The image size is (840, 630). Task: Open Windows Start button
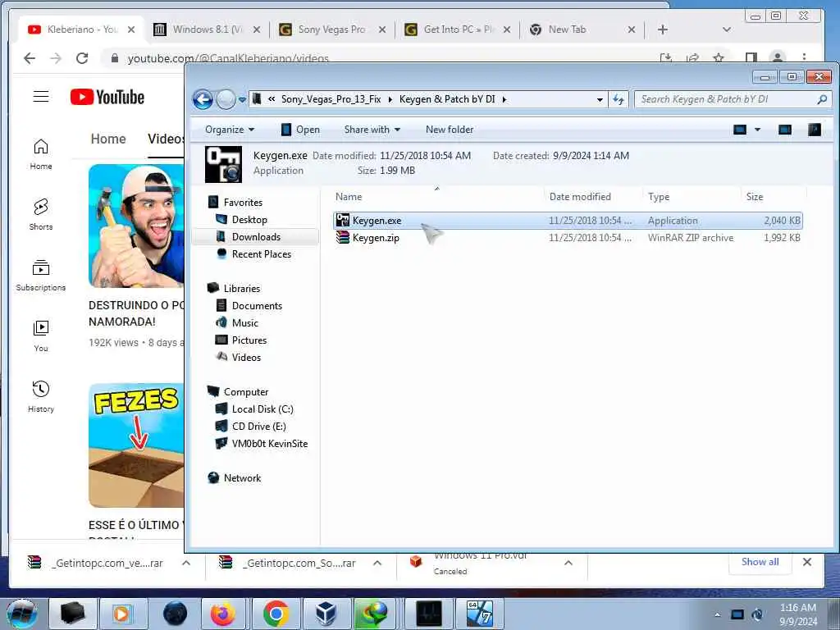(21, 614)
